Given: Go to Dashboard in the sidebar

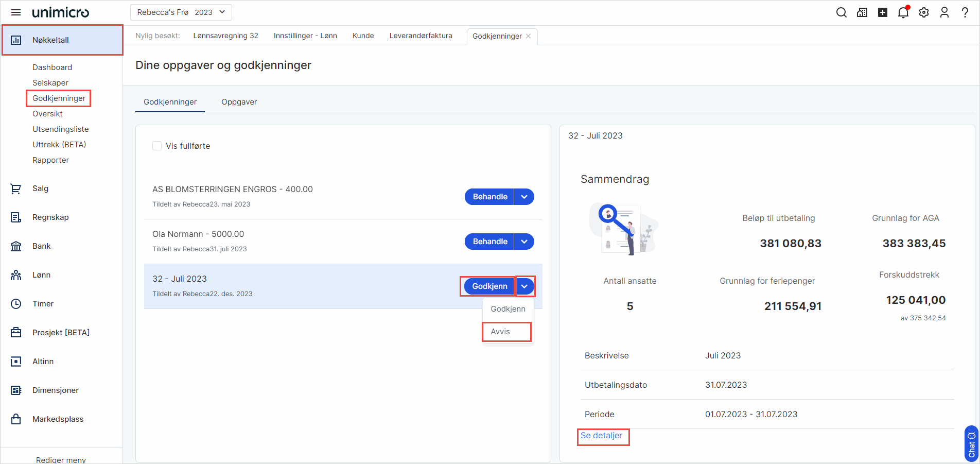Looking at the screenshot, I should pyautogui.click(x=52, y=67).
